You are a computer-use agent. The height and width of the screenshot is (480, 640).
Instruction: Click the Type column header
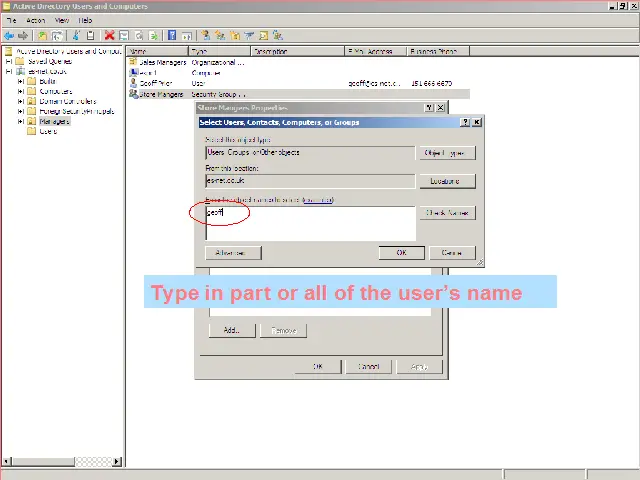click(x=218, y=50)
